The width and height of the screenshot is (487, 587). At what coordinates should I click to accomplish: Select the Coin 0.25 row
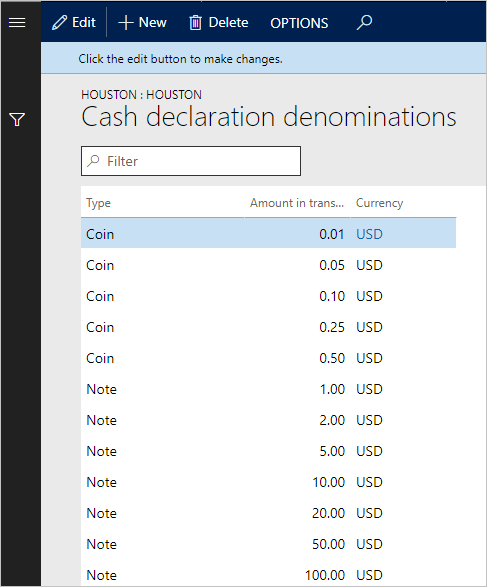268,327
